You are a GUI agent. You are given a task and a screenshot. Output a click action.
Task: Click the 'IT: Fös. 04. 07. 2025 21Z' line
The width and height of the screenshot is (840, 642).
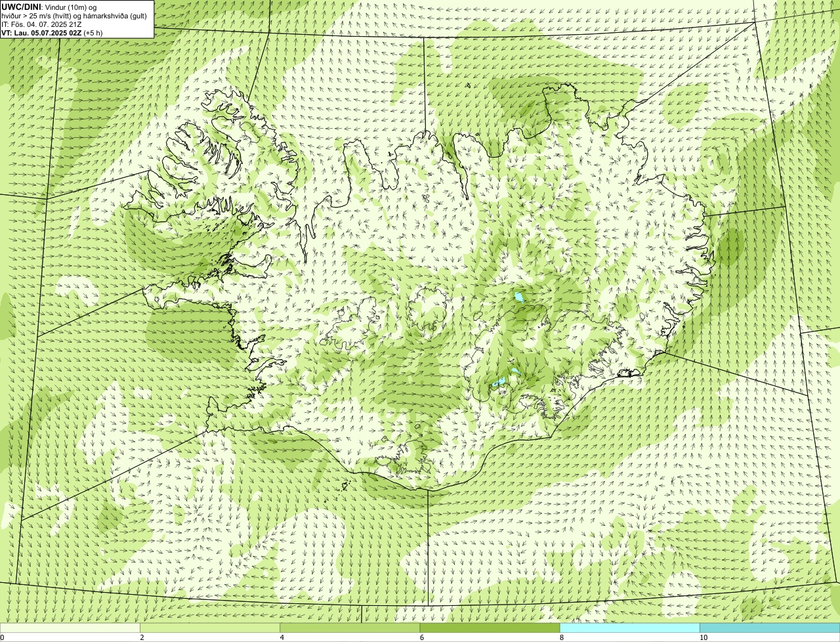coord(41,24)
